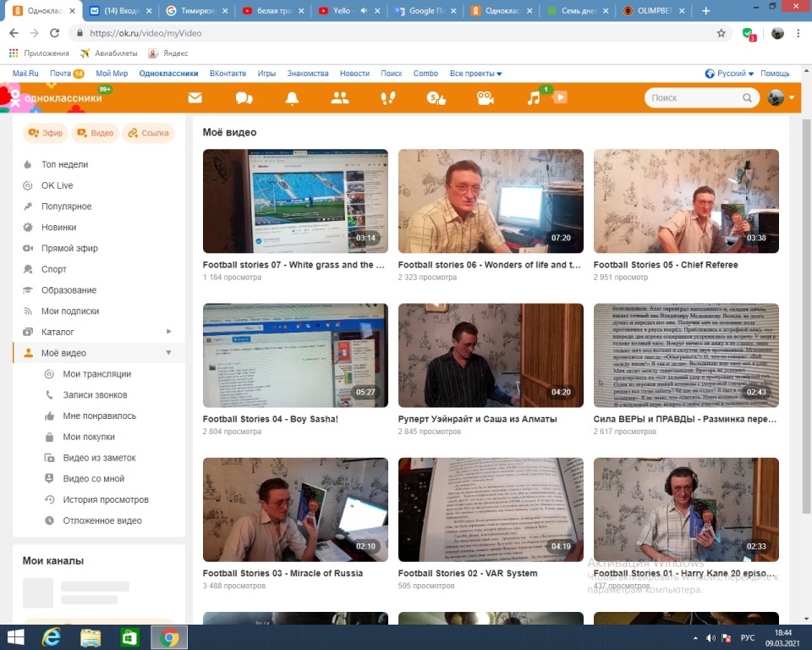
Task: Open Football Stories 02 - VAR System title
Action: coord(468,573)
